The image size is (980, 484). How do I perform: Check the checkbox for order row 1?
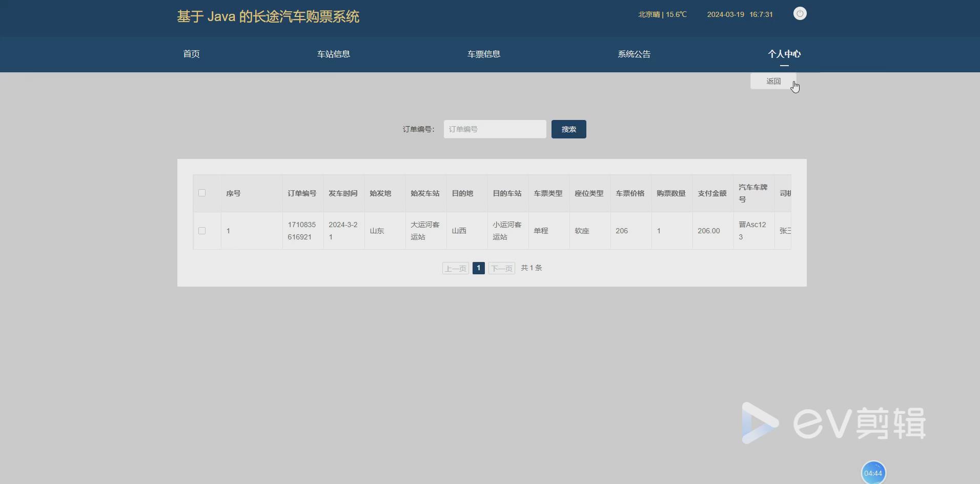click(x=202, y=230)
